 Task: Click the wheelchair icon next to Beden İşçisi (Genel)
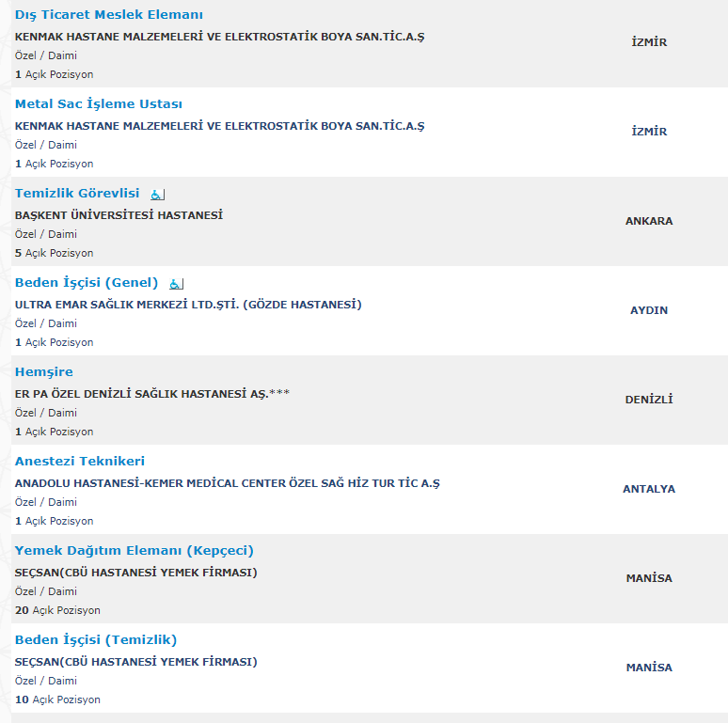click(x=177, y=284)
